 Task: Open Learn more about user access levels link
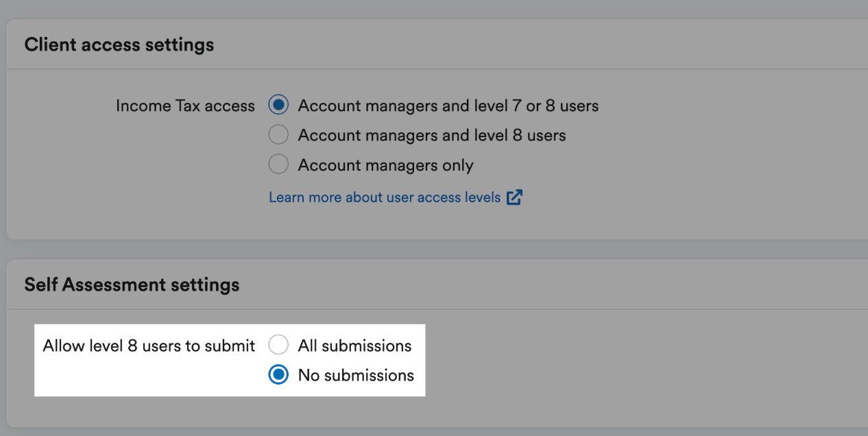[x=385, y=197]
